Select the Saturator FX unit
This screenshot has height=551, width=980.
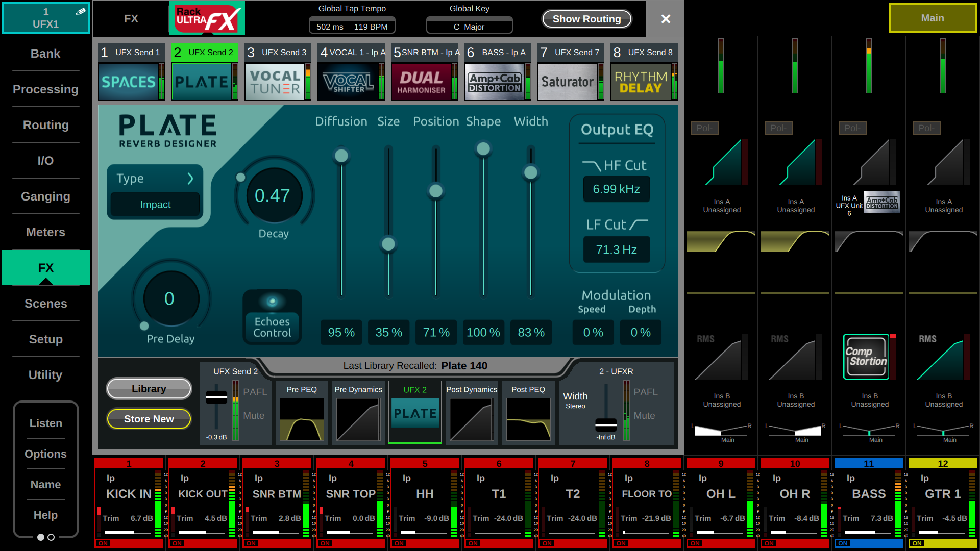567,82
